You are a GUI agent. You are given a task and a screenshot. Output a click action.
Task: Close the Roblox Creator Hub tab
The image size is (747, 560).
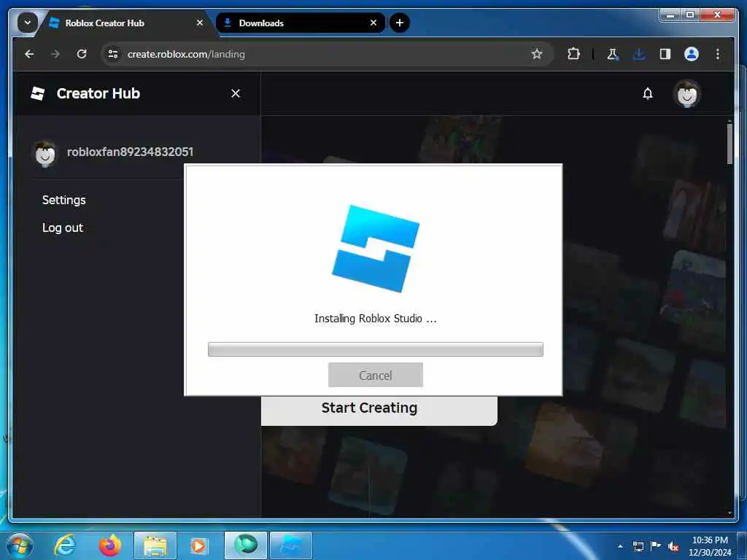pyautogui.click(x=200, y=23)
